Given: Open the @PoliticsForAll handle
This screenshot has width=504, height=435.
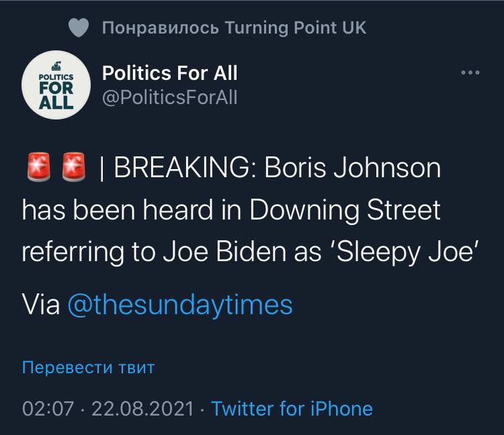Looking at the screenshot, I should pos(169,98).
